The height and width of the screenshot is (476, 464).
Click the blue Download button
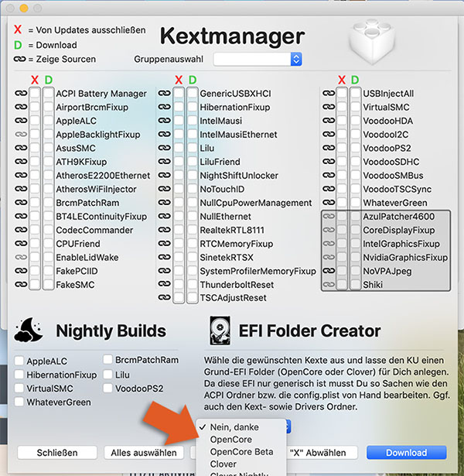[406, 453]
